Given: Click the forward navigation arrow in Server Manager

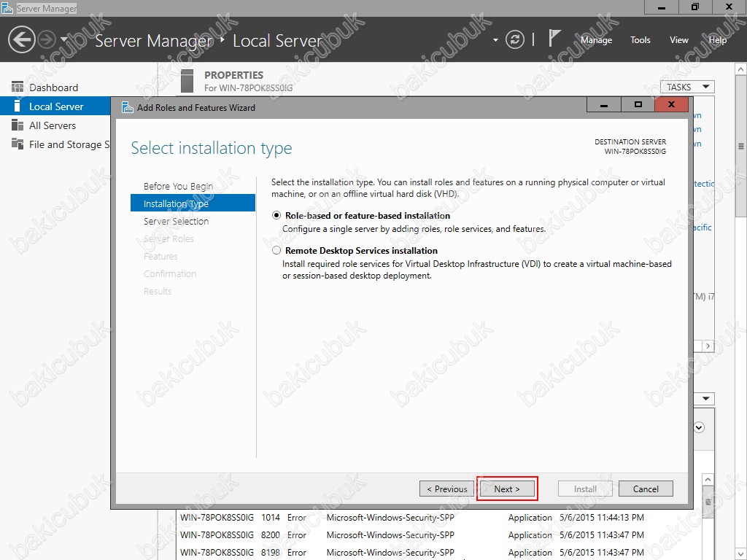Looking at the screenshot, I should pos(47,39).
